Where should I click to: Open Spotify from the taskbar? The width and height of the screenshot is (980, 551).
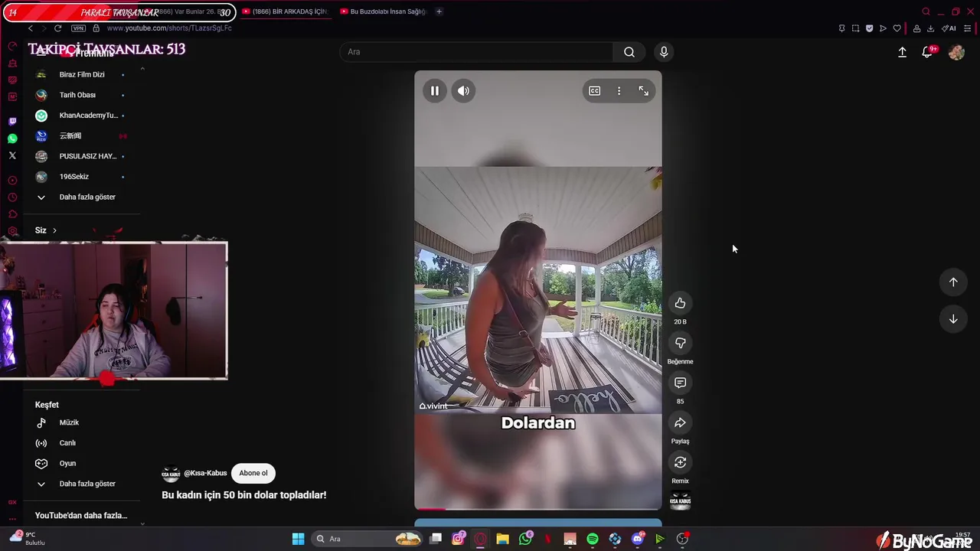pyautogui.click(x=593, y=539)
